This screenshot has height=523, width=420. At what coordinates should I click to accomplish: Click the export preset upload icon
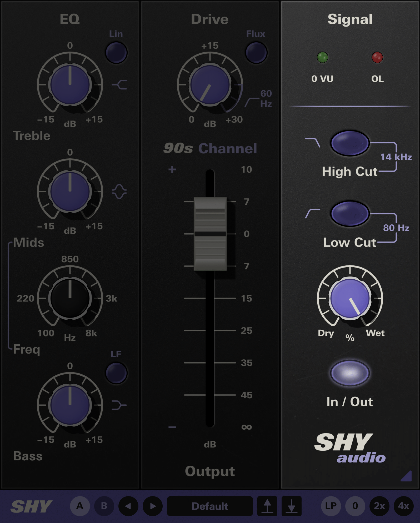(x=267, y=506)
